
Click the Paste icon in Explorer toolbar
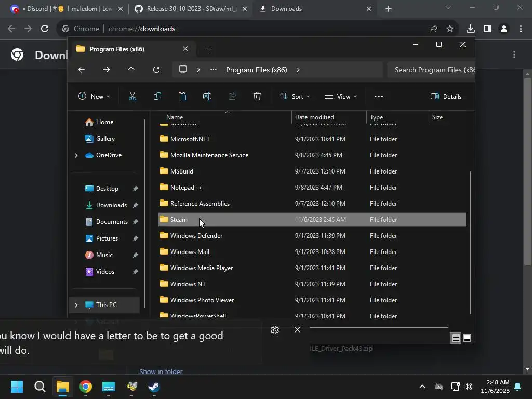click(x=182, y=96)
